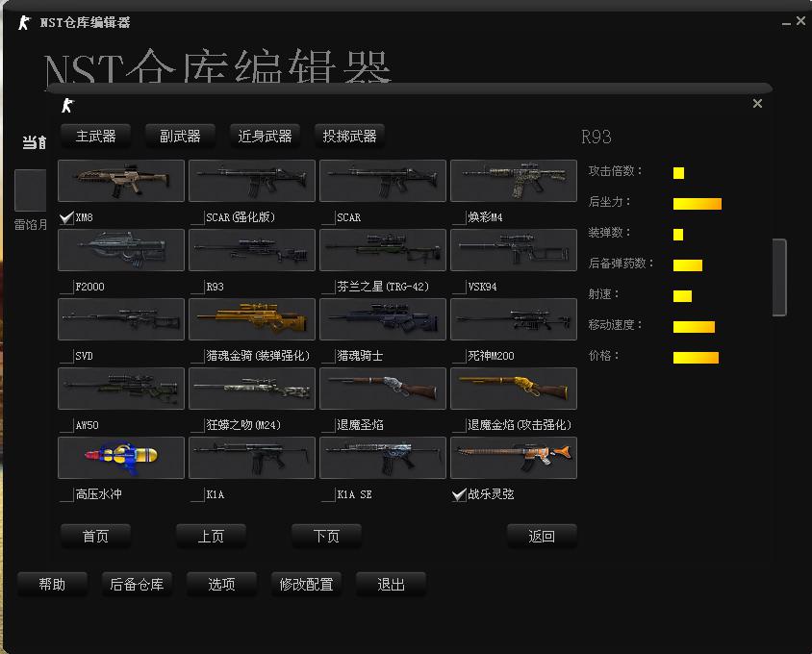Image resolution: width=812 pixels, height=654 pixels.
Task: Enable the AW50 checkbox
Action: click(x=66, y=426)
